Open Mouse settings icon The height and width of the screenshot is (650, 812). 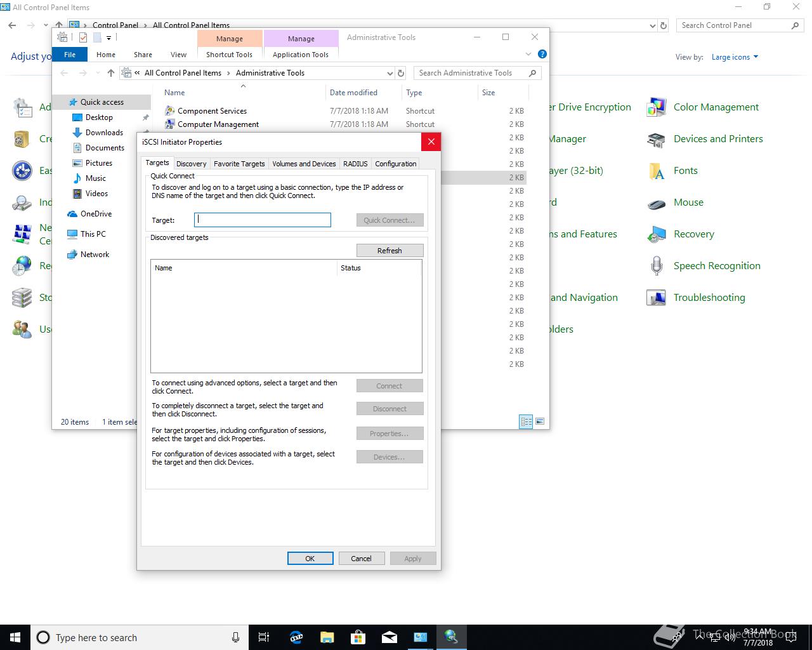pos(656,202)
